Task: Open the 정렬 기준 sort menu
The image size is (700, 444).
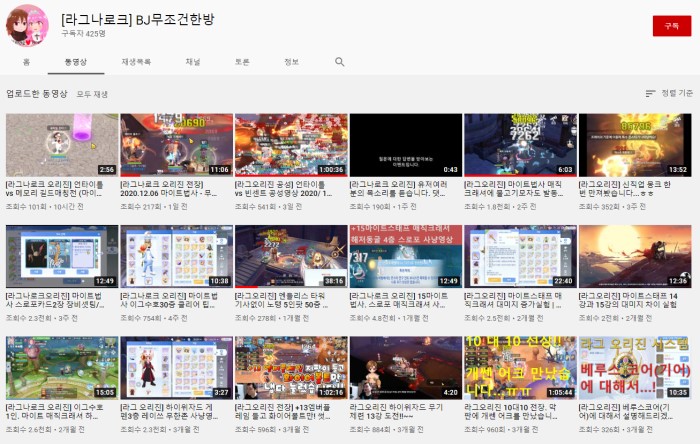Action: (669, 93)
